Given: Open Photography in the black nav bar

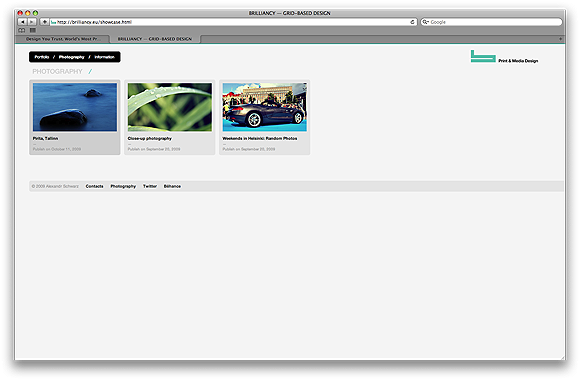Looking at the screenshot, I should pos(71,57).
